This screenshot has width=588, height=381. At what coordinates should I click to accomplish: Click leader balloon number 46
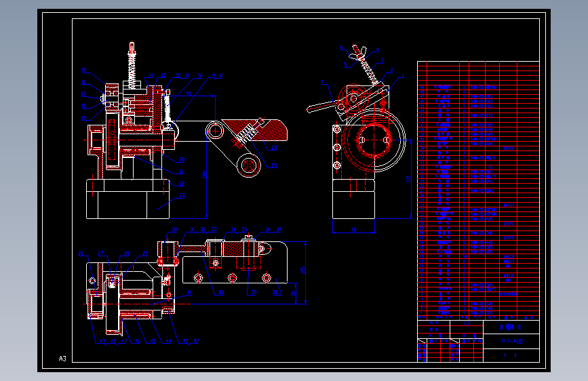pos(138,341)
